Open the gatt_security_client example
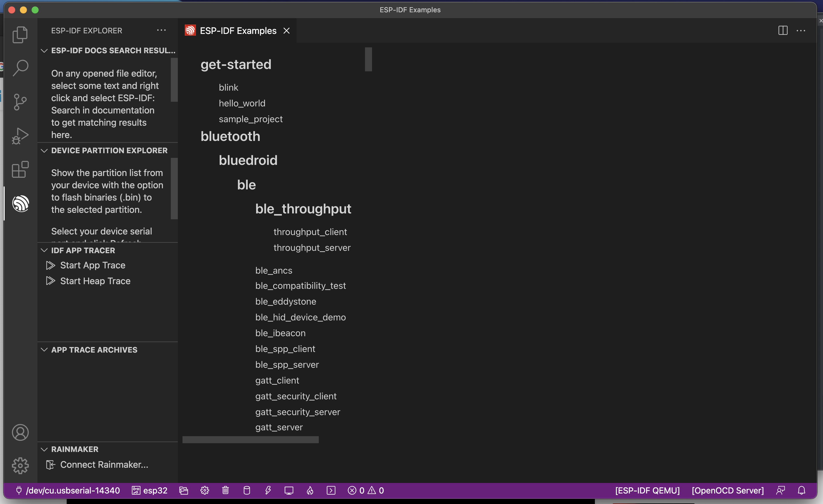 pyautogui.click(x=296, y=396)
